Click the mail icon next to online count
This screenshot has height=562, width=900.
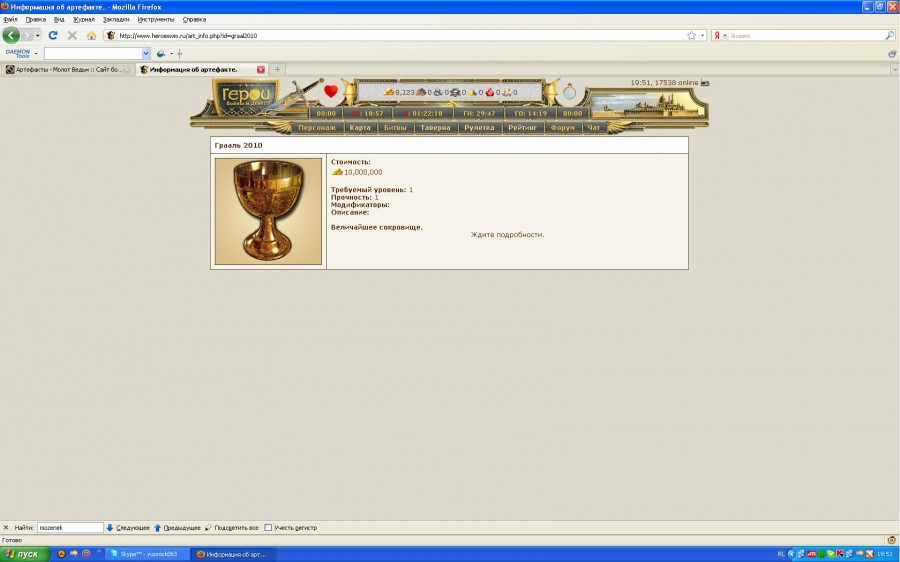(x=705, y=83)
